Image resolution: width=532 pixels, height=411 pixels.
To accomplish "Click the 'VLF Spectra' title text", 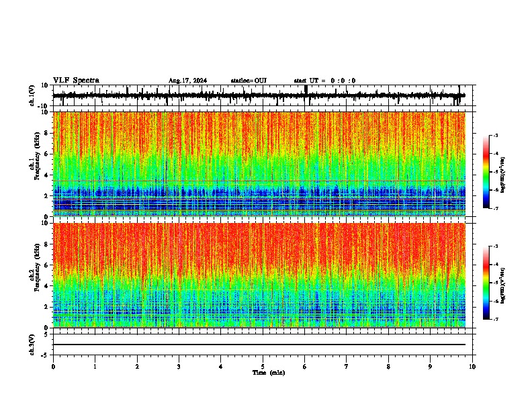I will (x=76, y=81).
